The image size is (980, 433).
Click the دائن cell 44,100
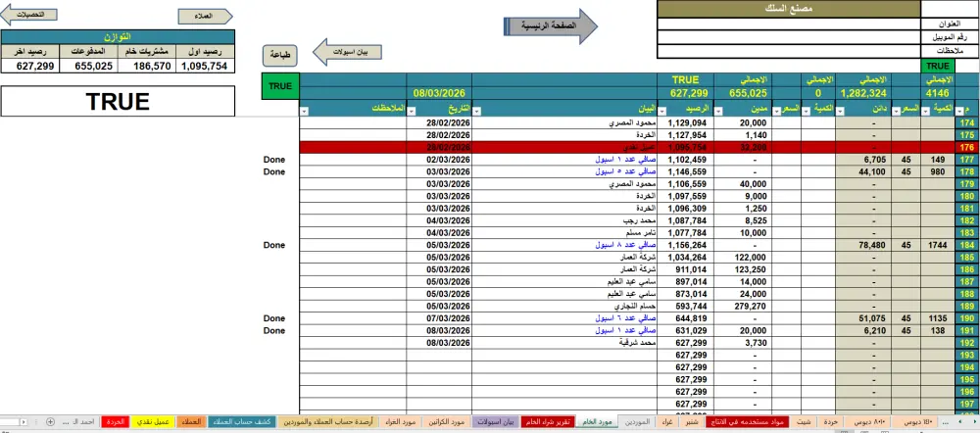pos(863,171)
